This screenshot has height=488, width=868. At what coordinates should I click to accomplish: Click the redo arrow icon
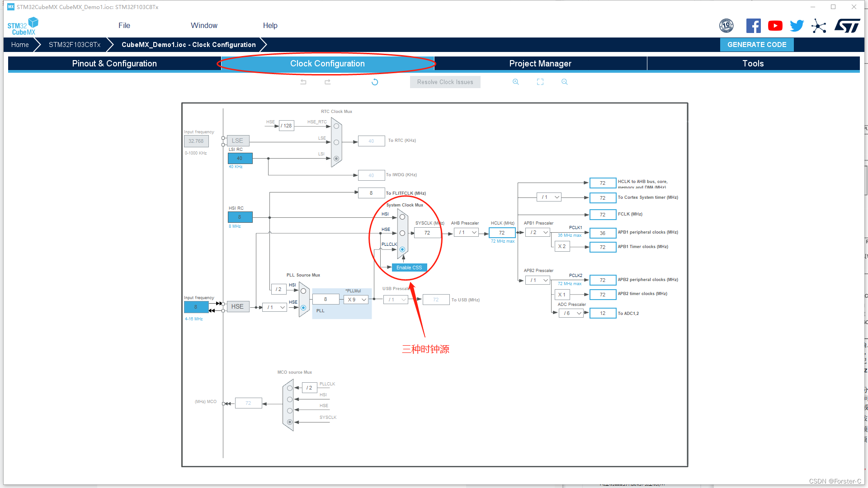(x=327, y=82)
